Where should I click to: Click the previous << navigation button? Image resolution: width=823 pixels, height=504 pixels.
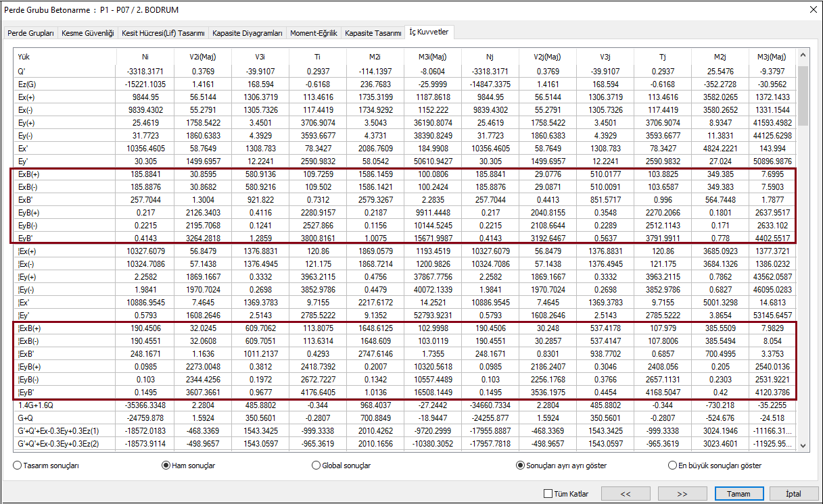click(x=626, y=494)
